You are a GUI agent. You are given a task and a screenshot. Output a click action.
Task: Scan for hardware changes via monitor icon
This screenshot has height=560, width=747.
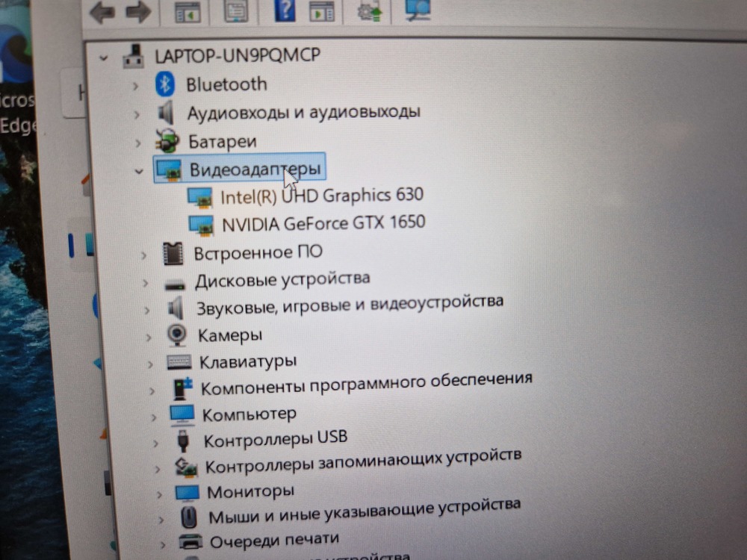click(x=418, y=10)
